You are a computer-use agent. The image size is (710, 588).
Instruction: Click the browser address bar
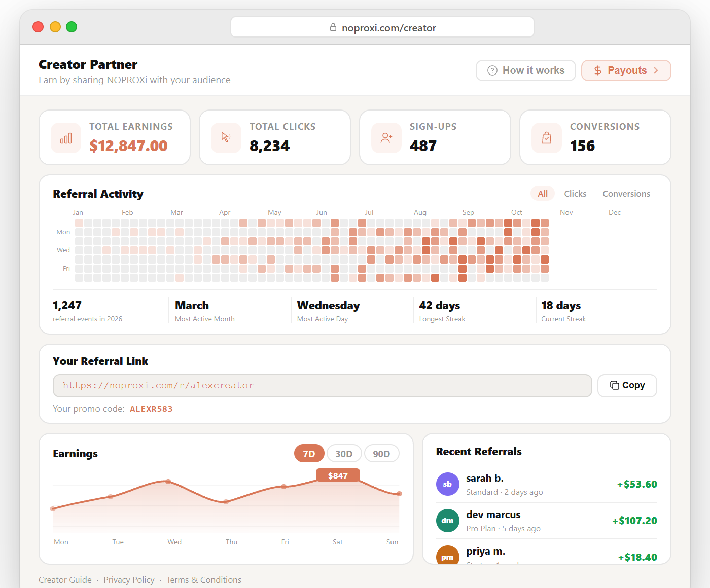(382, 27)
